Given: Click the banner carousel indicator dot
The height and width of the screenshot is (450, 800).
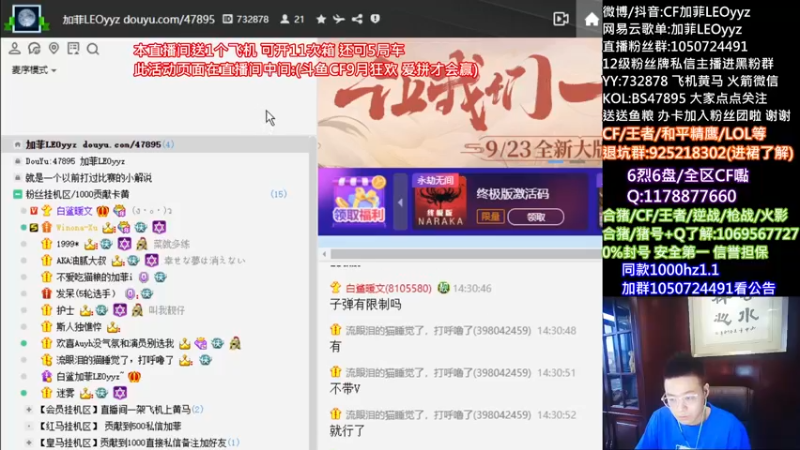Looking at the screenshot, I should (x=556, y=162).
